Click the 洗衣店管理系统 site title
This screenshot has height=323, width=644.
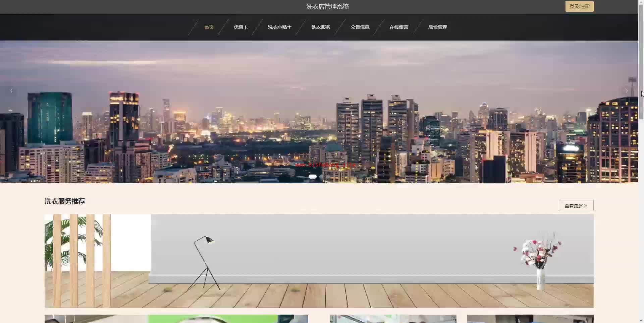pyautogui.click(x=327, y=6)
